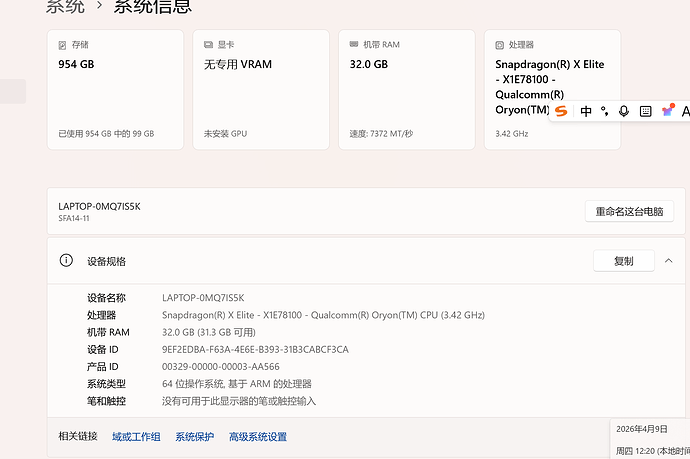Image resolution: width=690 pixels, height=459 pixels.
Task: Collapse the 设备规格 section with the chevron
Action: (668, 261)
